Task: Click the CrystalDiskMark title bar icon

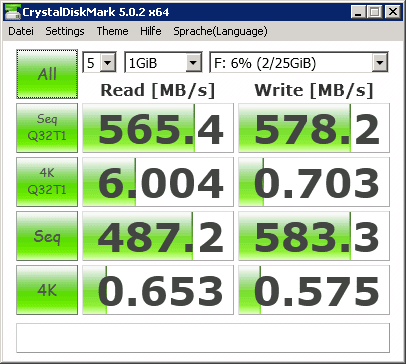Action: [x=12, y=12]
